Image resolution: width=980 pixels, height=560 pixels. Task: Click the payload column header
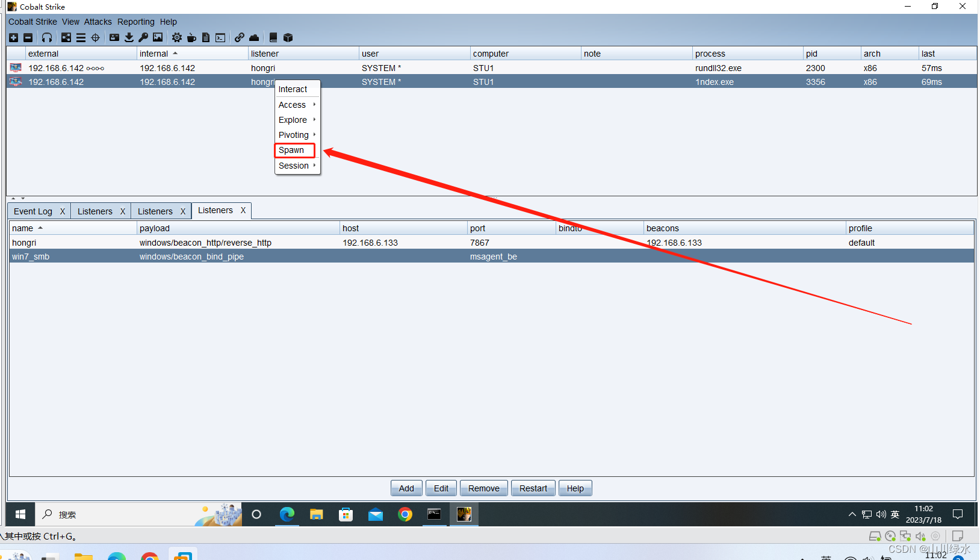pos(238,228)
